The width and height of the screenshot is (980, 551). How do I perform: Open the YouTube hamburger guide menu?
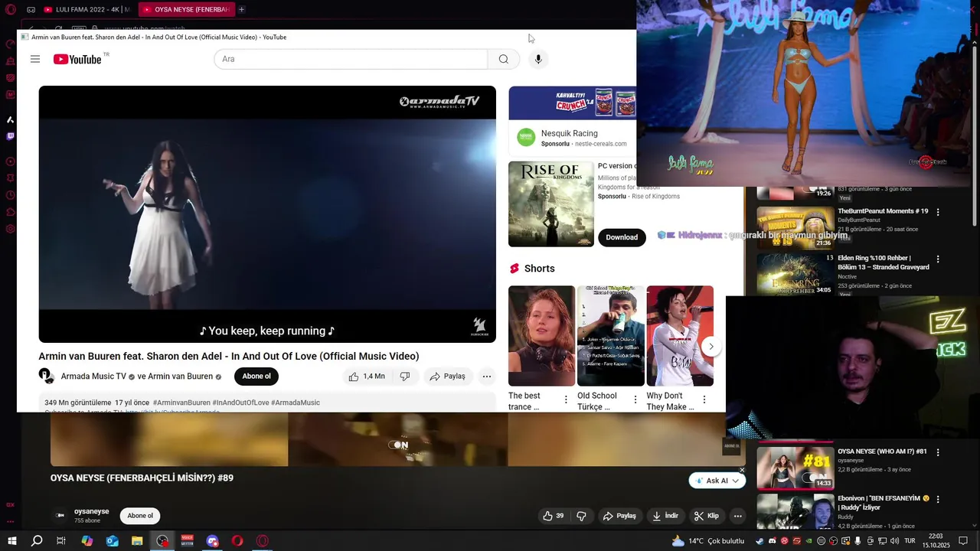pyautogui.click(x=35, y=59)
